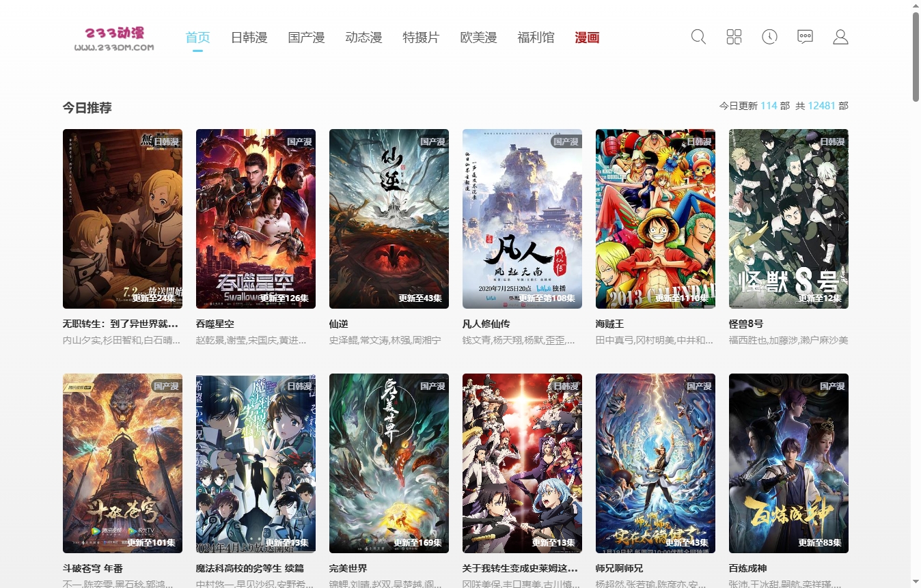Screen dimensions: 921x588
Task: Open the search magnifier icon
Action: pos(698,37)
